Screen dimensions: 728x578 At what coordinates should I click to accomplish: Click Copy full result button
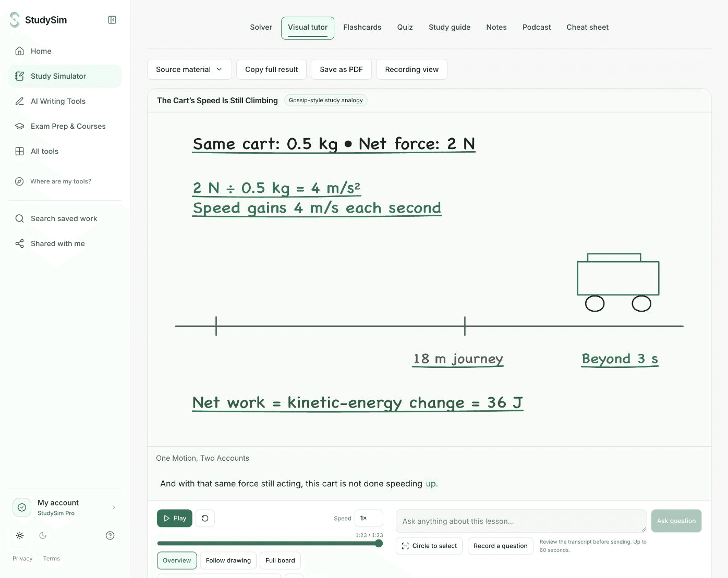tap(272, 69)
